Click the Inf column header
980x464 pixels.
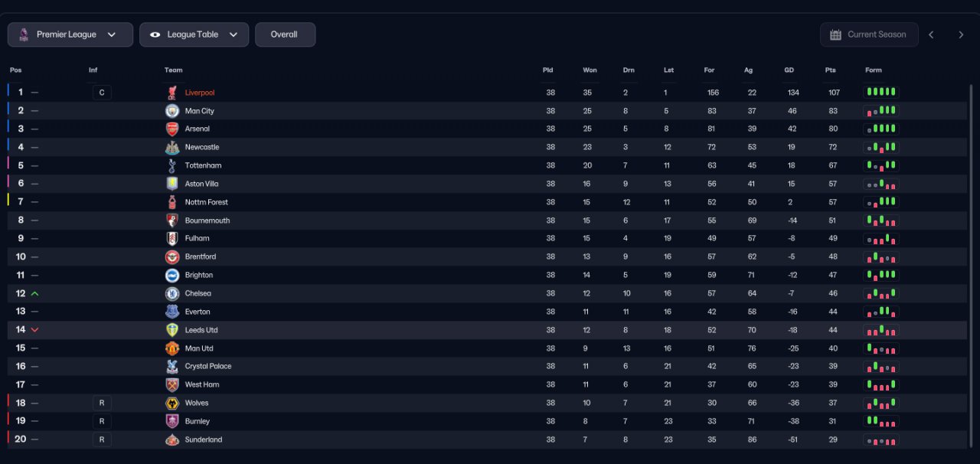[93, 70]
